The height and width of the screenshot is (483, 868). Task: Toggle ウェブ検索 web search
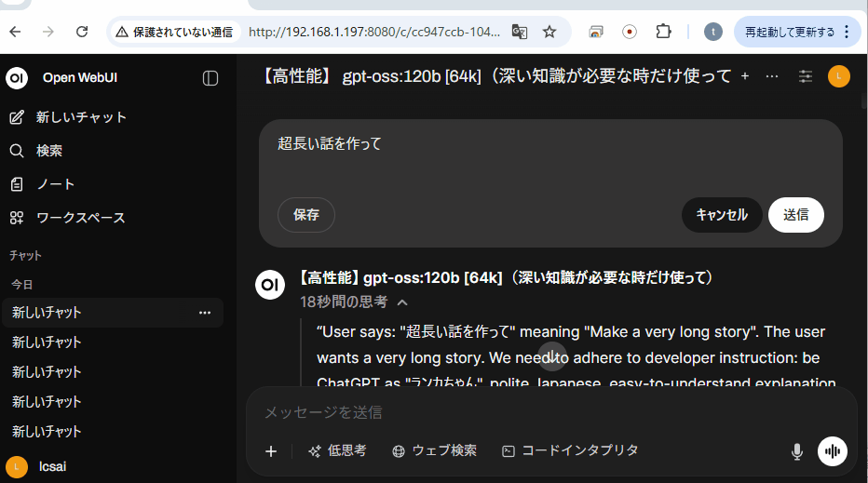pyautogui.click(x=435, y=451)
